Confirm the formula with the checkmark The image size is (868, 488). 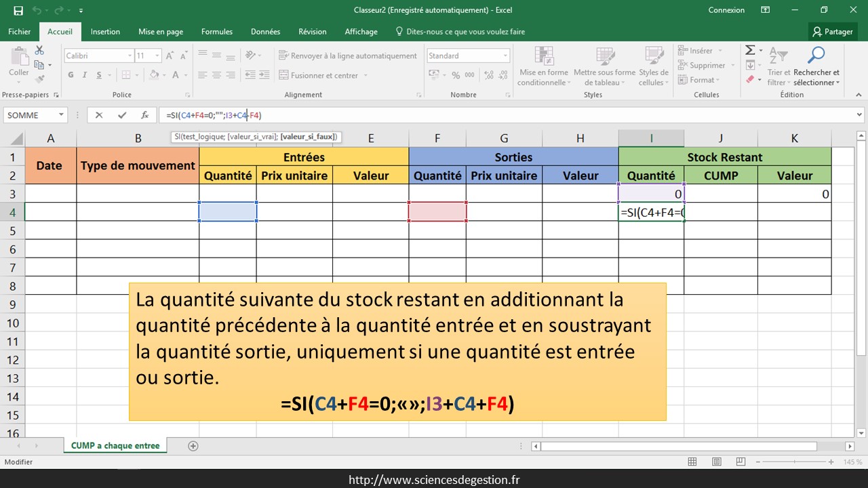click(122, 115)
